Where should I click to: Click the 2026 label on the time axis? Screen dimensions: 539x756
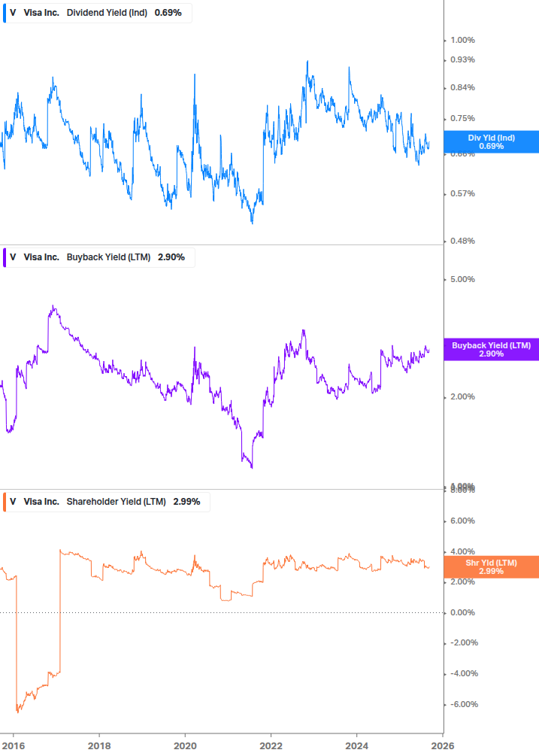(442, 746)
